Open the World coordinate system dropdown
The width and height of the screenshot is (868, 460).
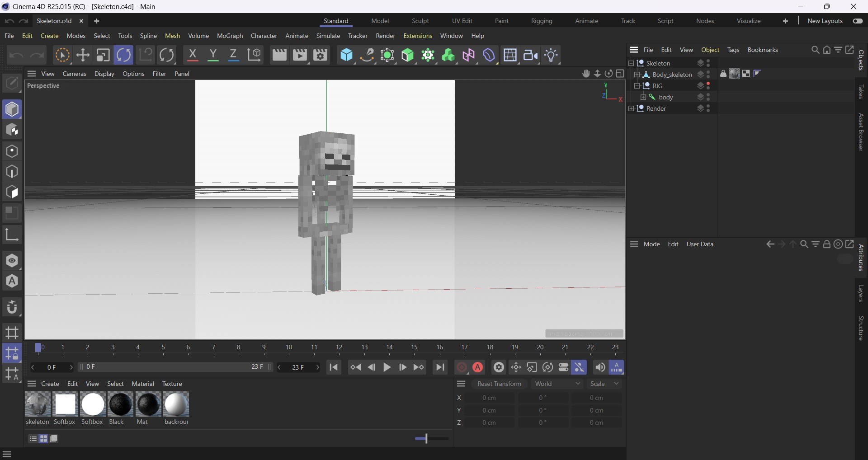point(557,384)
